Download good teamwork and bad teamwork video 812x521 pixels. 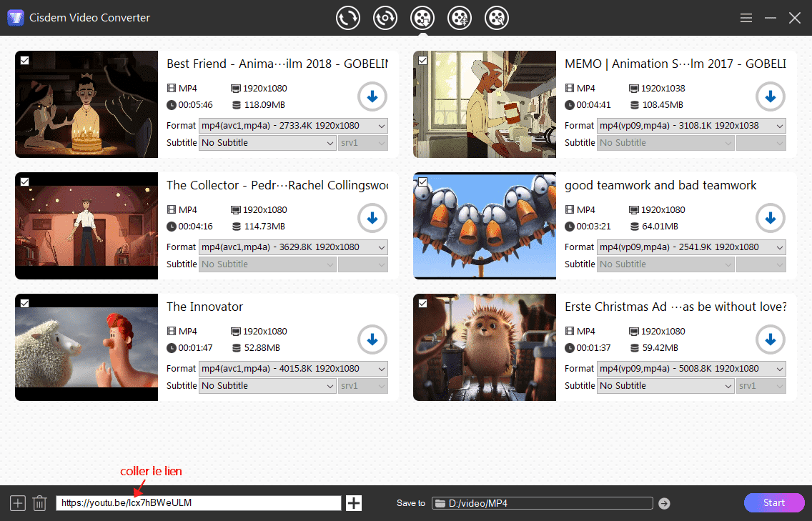tap(770, 218)
